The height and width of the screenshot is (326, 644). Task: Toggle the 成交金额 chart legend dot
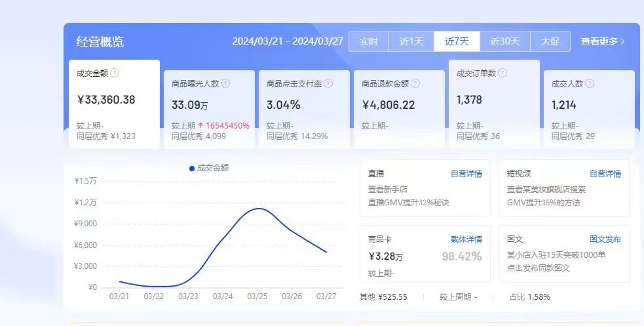click(192, 168)
